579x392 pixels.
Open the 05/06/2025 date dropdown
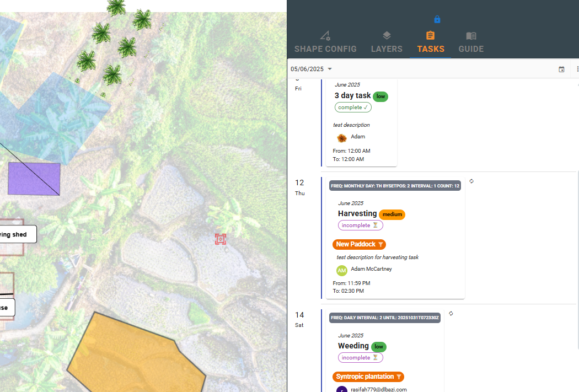pos(312,69)
